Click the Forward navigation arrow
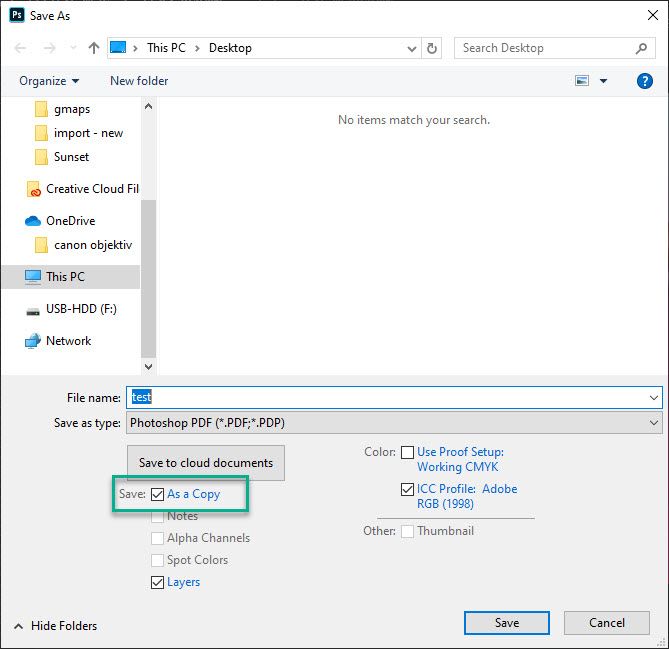The image size is (669, 649). (49, 48)
